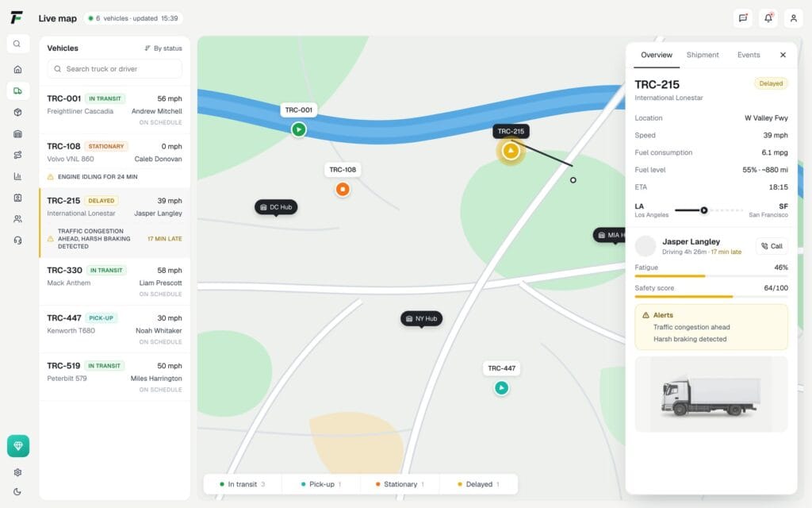The width and height of the screenshot is (812, 508).
Task: Open the messages icon in the top bar
Action: [742, 18]
